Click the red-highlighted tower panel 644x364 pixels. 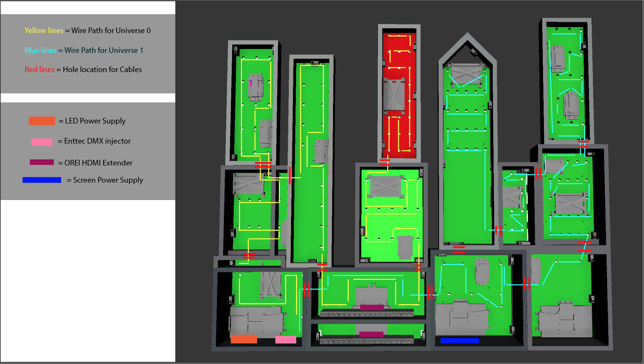point(399,95)
